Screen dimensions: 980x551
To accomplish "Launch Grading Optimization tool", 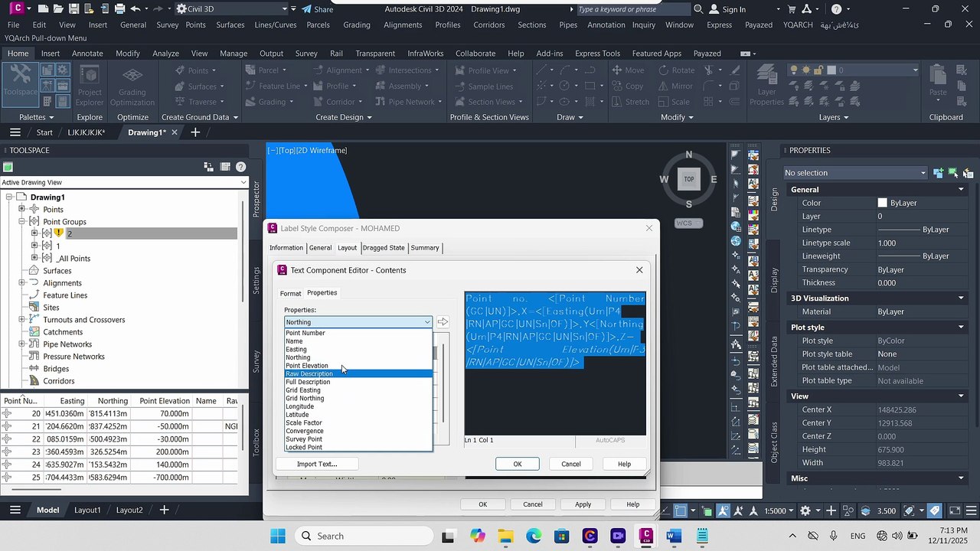I will click(132, 86).
